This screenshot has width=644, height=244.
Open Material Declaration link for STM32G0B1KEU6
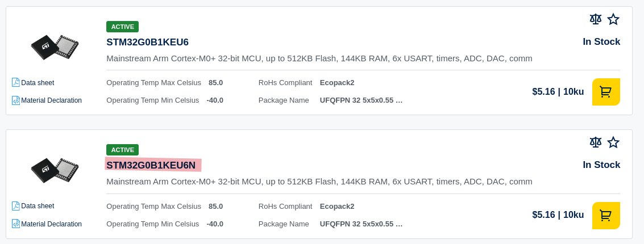[x=51, y=100]
